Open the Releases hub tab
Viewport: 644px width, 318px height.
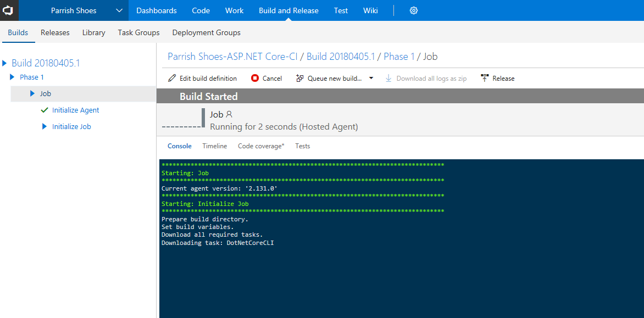tap(55, 32)
